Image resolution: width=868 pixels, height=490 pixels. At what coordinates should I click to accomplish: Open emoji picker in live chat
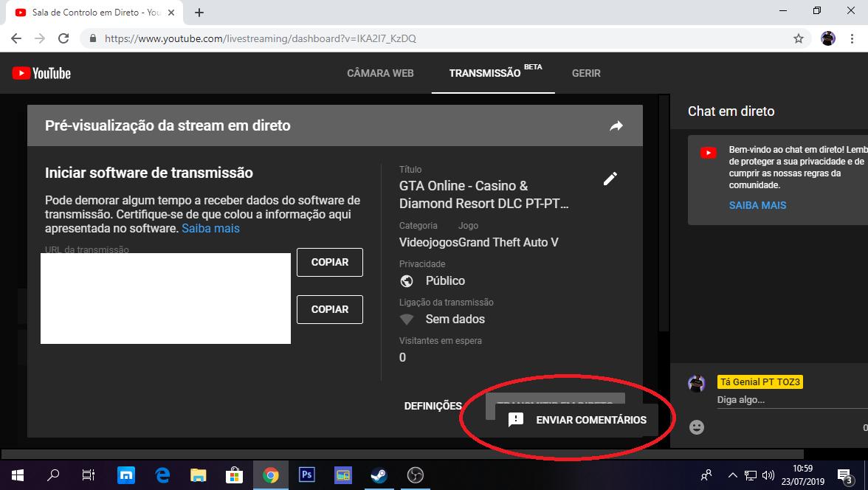click(697, 427)
